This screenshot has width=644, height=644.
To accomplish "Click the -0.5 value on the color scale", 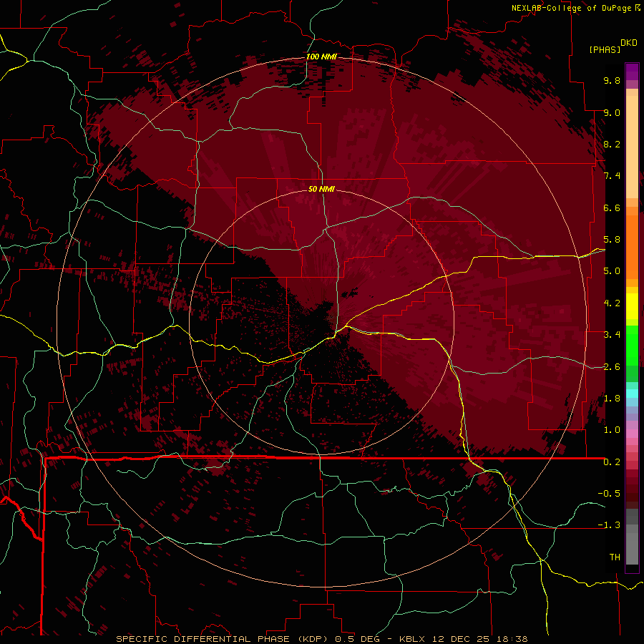I will click(609, 494).
